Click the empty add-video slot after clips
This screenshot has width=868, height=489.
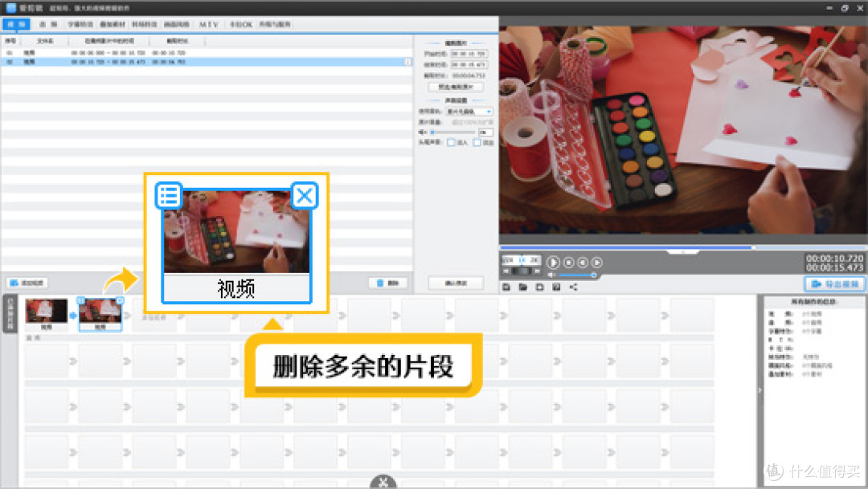pos(154,316)
